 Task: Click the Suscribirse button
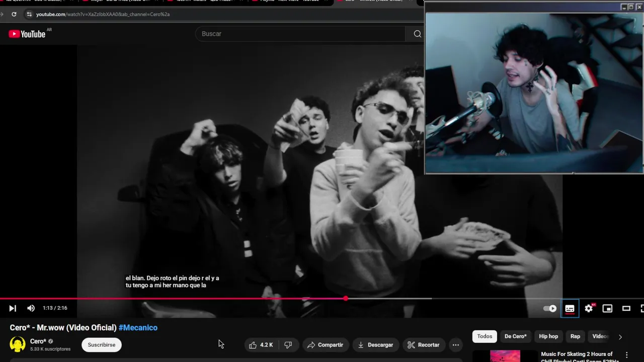click(102, 345)
